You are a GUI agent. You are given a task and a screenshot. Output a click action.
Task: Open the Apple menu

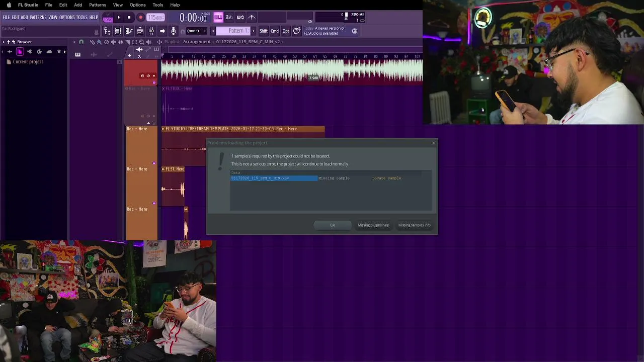[x=9, y=5]
